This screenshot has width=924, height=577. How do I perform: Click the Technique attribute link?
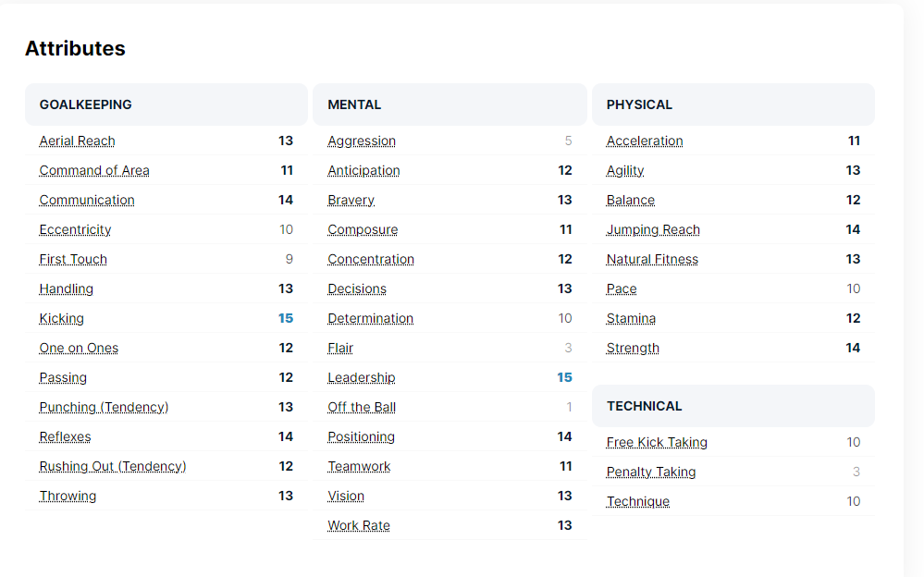[637, 501]
